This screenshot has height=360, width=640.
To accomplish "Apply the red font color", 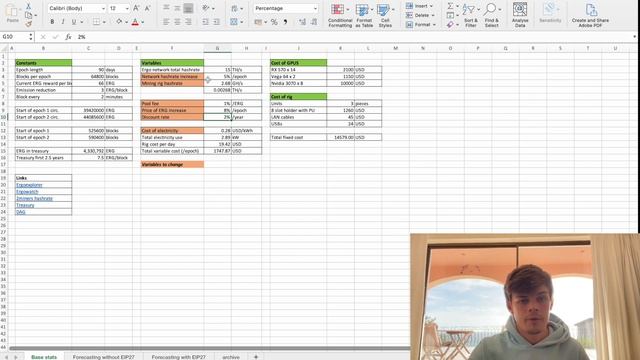I will tap(135, 22).
